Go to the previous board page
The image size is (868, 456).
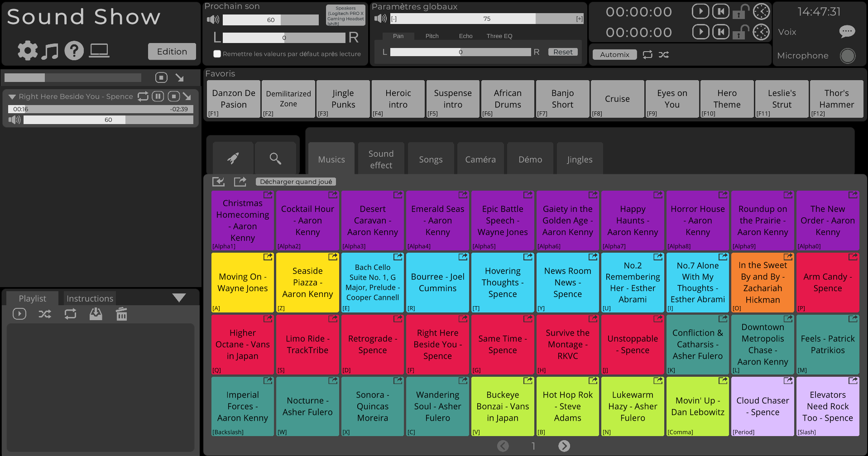pyautogui.click(x=503, y=446)
